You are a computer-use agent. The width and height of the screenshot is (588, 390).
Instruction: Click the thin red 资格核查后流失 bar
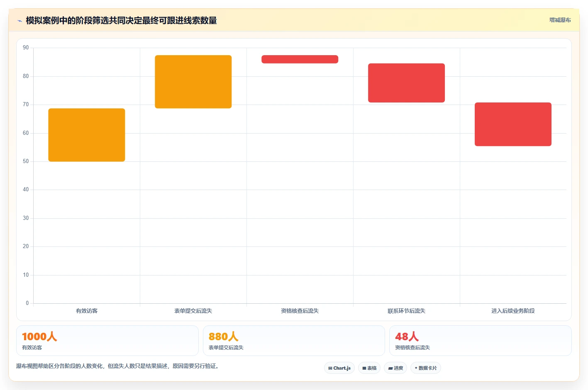point(300,59)
